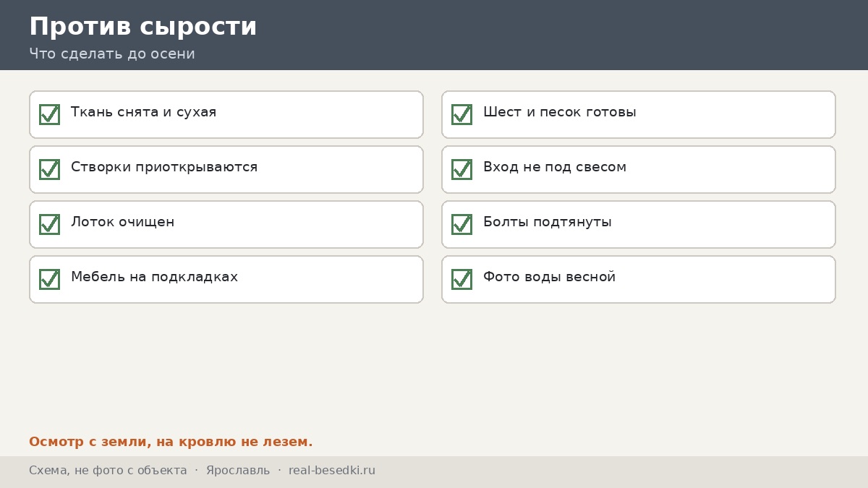The height and width of the screenshot is (488, 868).
Task: Click the 'Ткань снята и сухая' label text
Action: (x=143, y=112)
